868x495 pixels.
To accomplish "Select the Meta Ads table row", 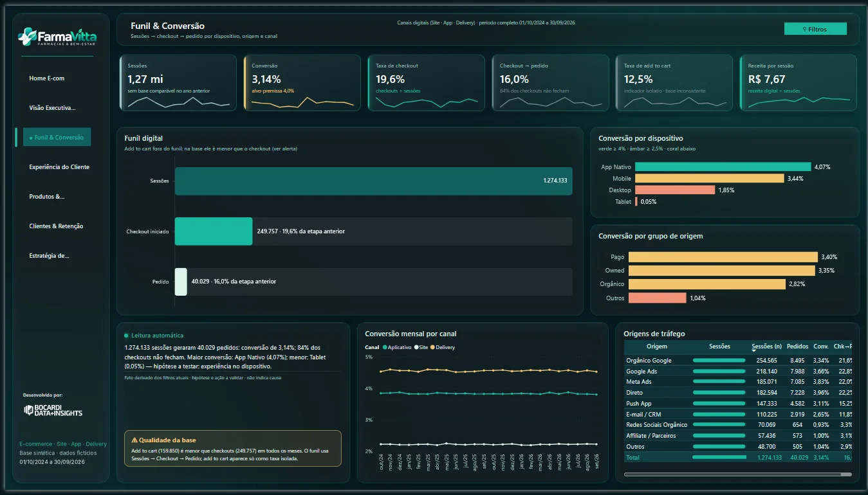I will (x=737, y=382).
